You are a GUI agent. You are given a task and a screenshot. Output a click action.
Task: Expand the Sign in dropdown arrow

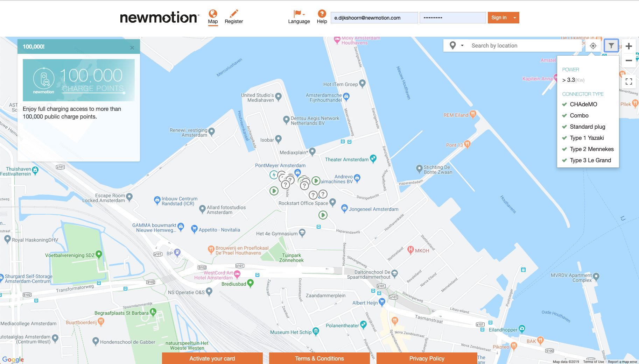[x=515, y=18]
